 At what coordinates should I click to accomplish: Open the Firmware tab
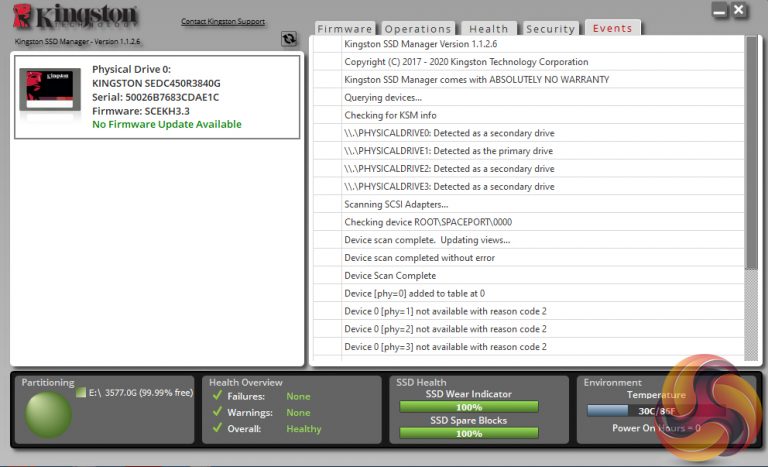click(345, 29)
